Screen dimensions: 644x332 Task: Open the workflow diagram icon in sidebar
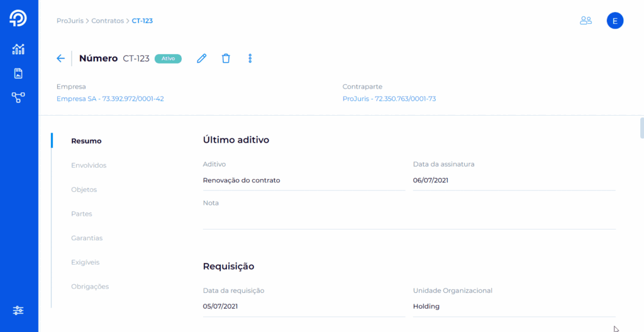(x=18, y=97)
